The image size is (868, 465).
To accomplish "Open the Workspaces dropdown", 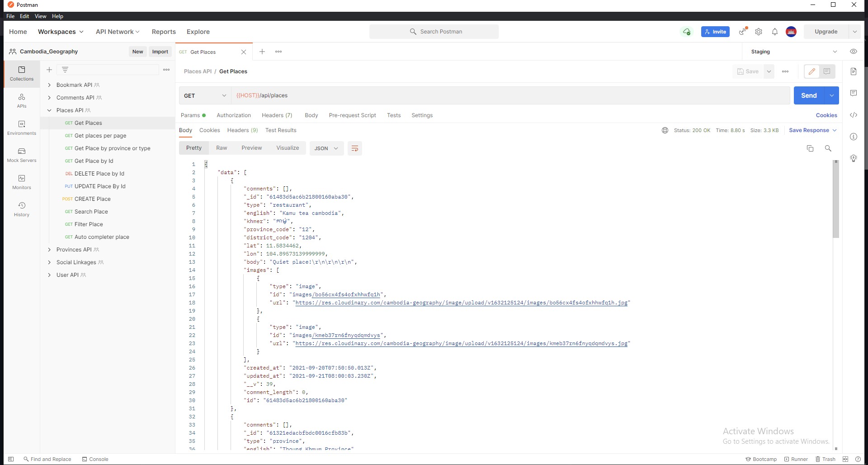I will 61,32.
